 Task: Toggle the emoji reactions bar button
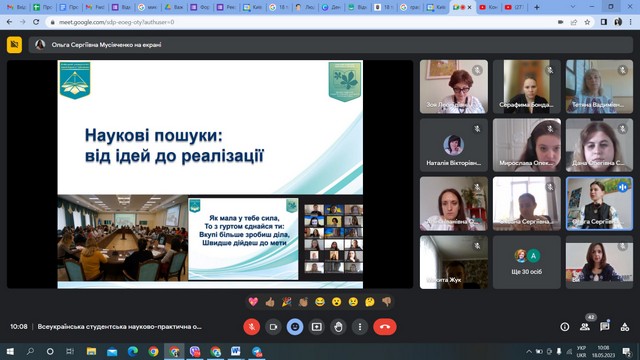[295, 327]
